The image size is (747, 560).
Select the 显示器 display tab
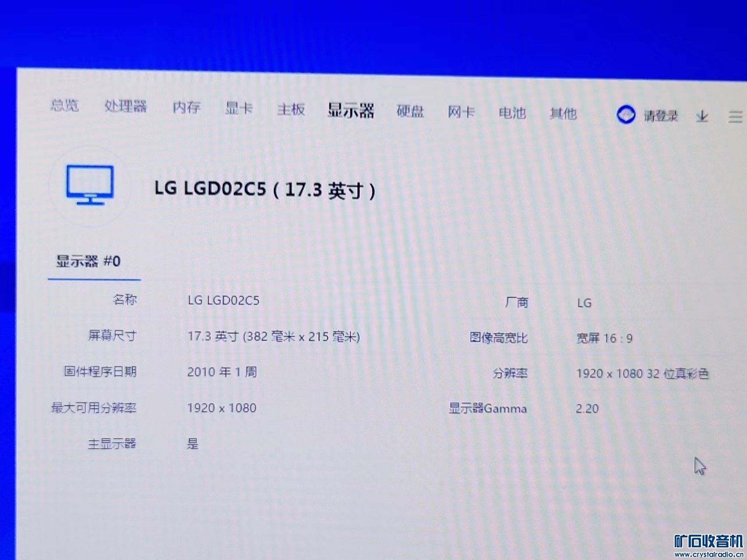click(351, 110)
